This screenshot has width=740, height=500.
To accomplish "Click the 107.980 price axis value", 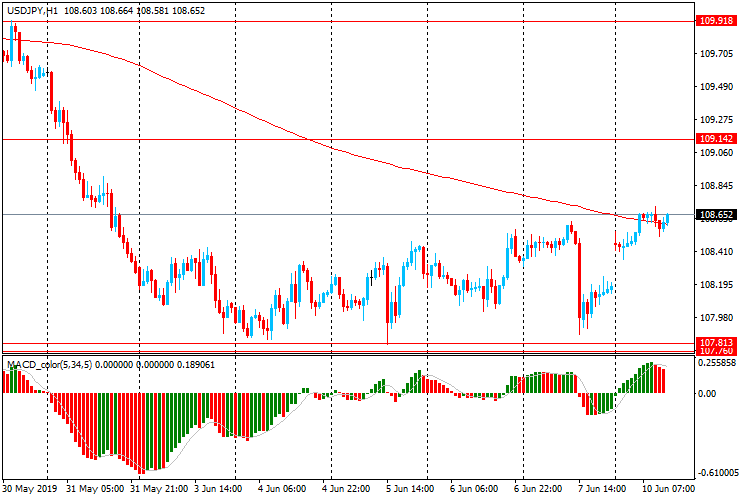I will click(x=716, y=318).
